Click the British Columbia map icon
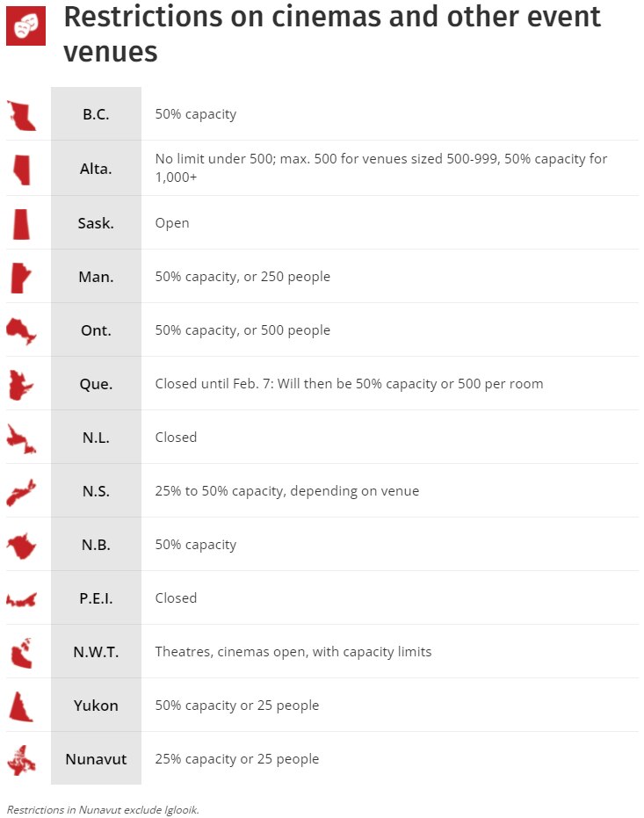This screenshot has width=644, height=818. coord(21,115)
